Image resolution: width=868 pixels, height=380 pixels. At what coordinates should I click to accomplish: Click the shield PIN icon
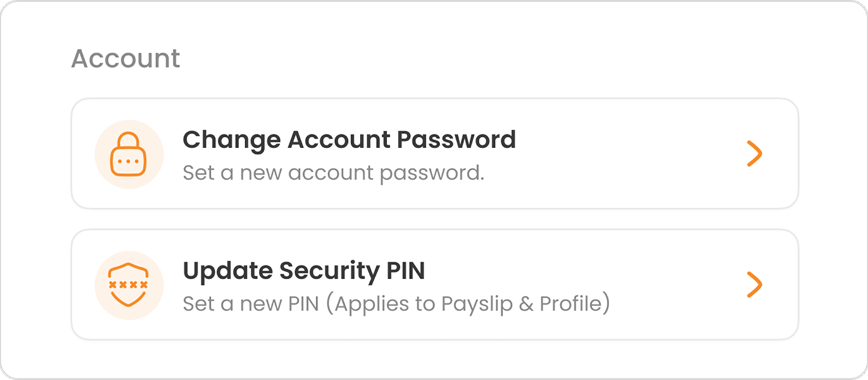tap(129, 285)
